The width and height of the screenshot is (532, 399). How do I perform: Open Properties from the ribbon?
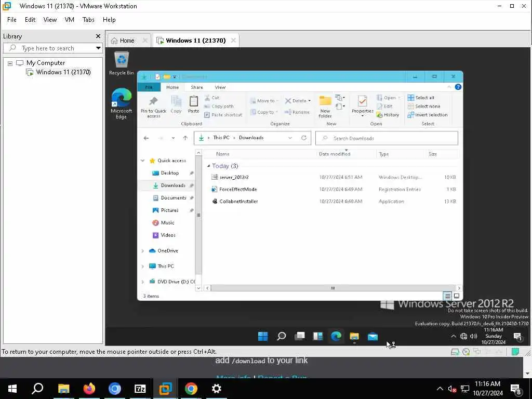pos(362,106)
